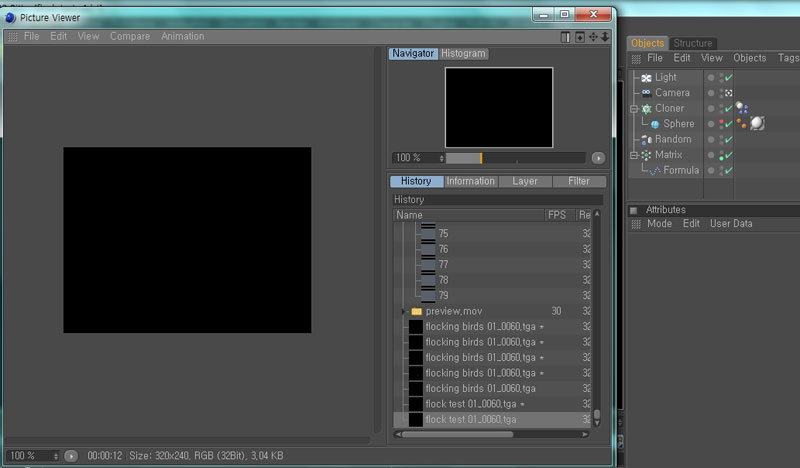The height and width of the screenshot is (468, 800).
Task: Expand the preview.mov history folder
Action: (403, 311)
